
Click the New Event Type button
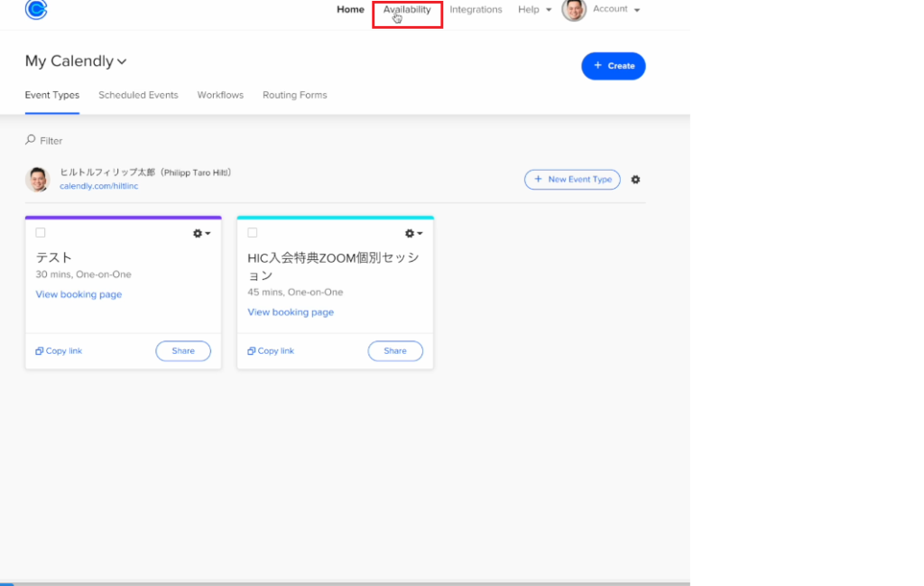coord(572,179)
